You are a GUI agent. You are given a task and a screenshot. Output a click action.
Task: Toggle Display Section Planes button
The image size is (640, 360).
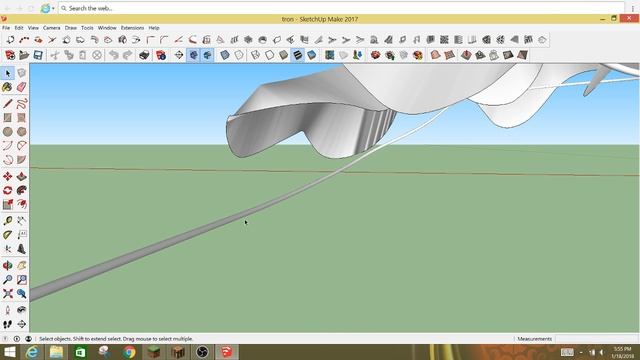tap(193, 55)
